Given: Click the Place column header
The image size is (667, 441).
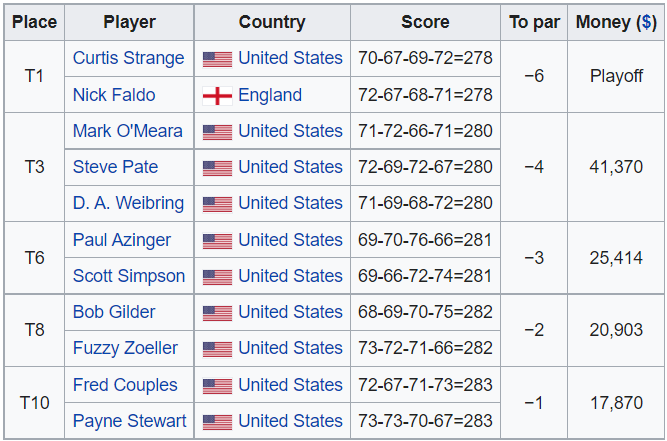Looking at the screenshot, I should [34, 21].
